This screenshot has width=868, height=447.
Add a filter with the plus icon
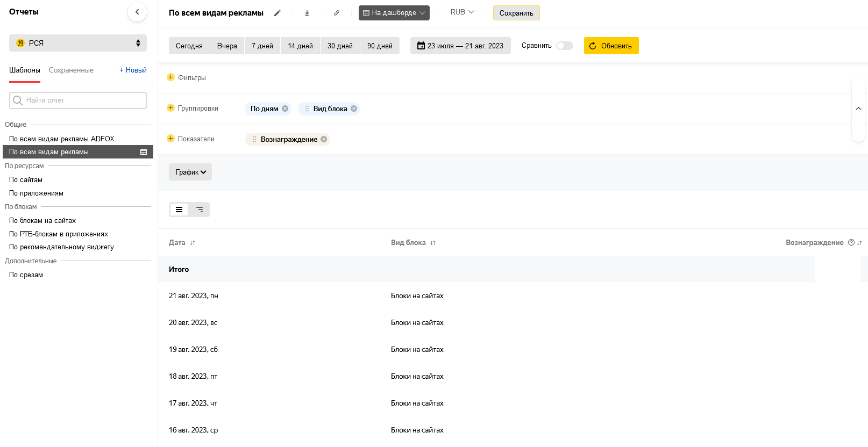pyautogui.click(x=171, y=77)
